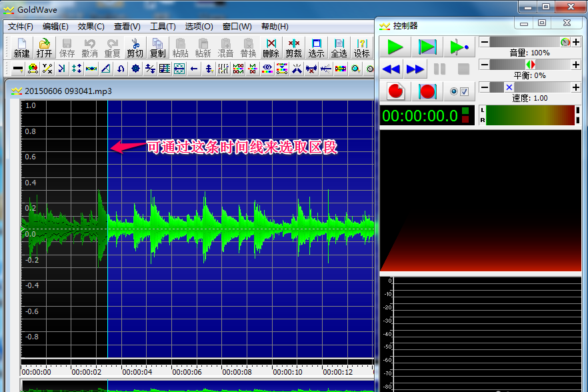Viewport: 588px width, 392px height.
Task: Click the Rewind button in controller
Action: [x=391, y=69]
